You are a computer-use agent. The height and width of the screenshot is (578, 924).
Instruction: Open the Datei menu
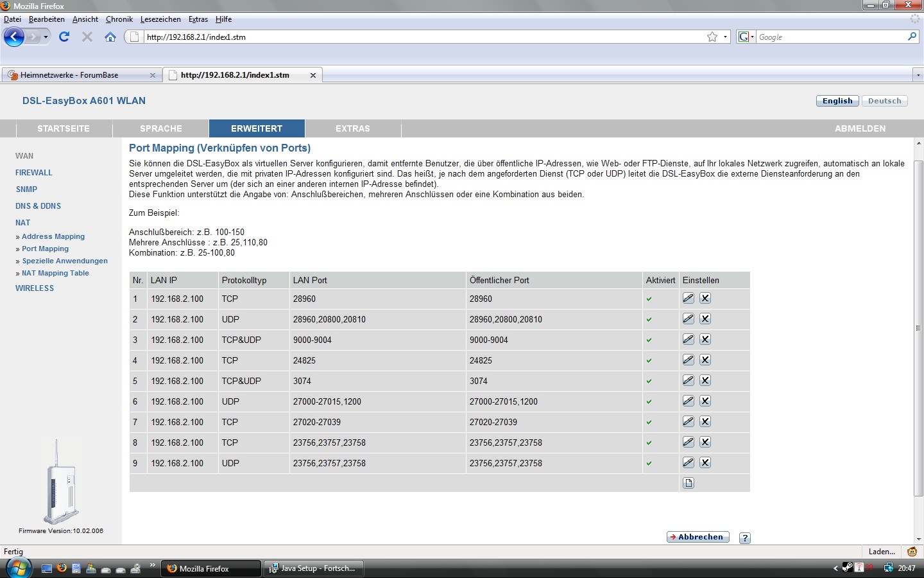point(12,19)
